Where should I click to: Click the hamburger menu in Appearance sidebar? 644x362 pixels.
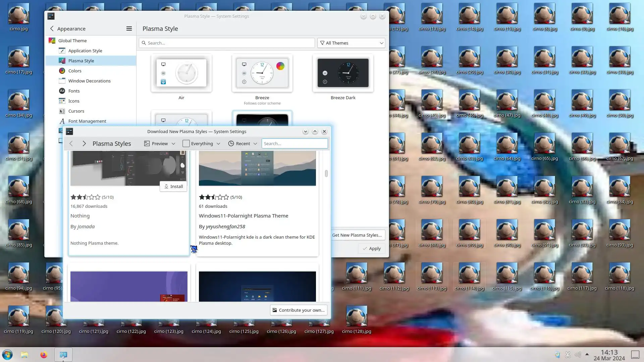tap(129, 28)
